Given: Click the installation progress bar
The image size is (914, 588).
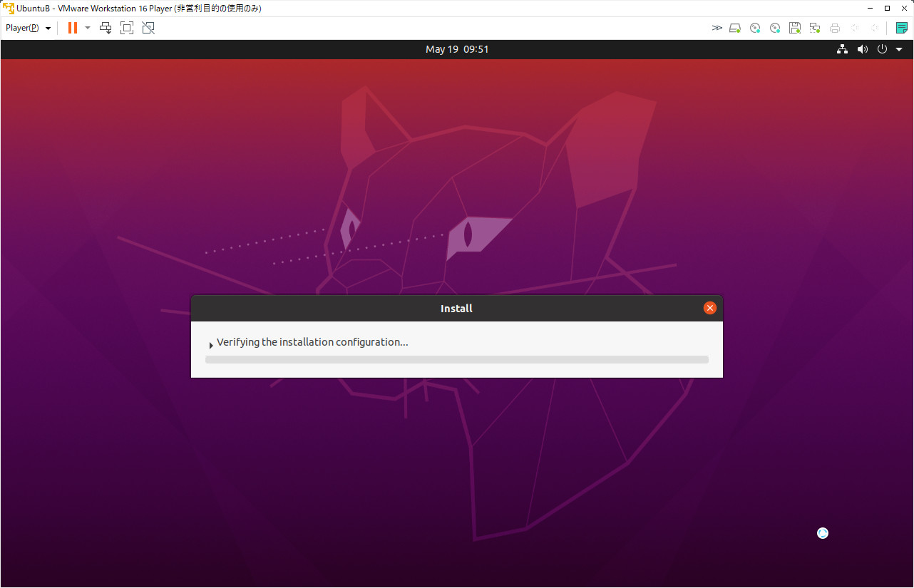Looking at the screenshot, I should 457,360.
